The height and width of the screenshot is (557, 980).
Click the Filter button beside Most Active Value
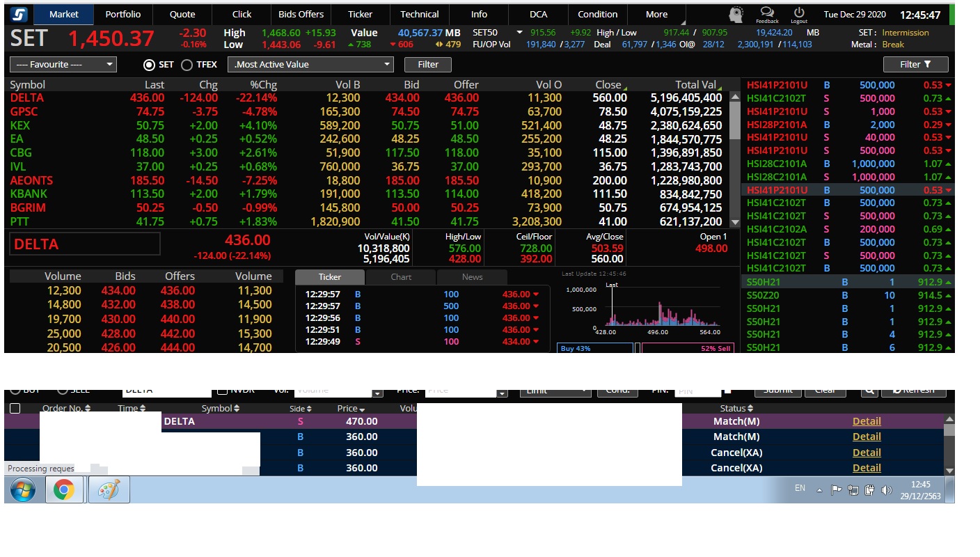point(428,65)
